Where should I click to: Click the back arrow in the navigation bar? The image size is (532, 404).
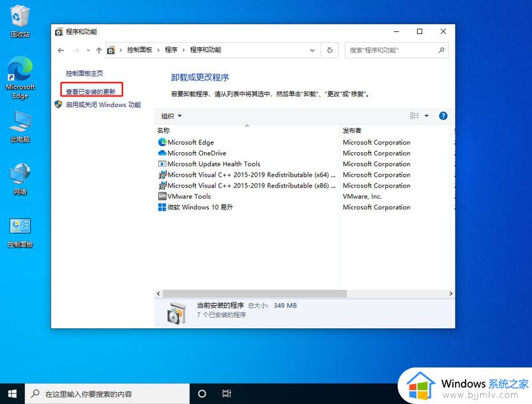(x=61, y=50)
